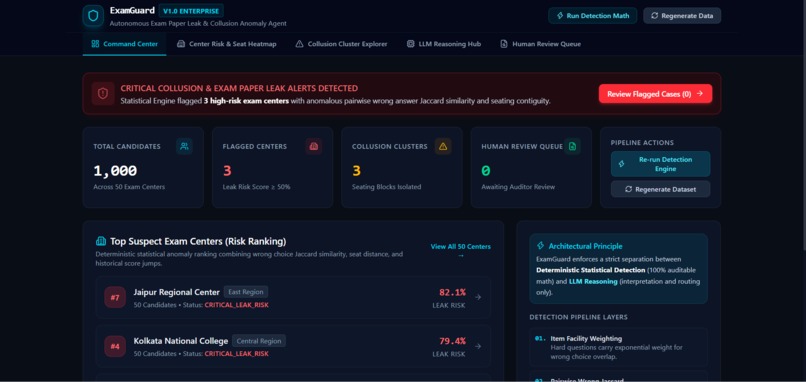
Task: Click the #7 rank badge for Jaipur
Action: tap(115, 297)
